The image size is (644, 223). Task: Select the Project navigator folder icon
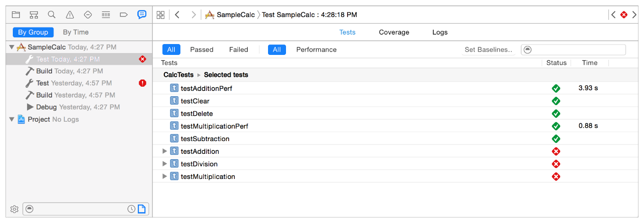[x=16, y=15]
